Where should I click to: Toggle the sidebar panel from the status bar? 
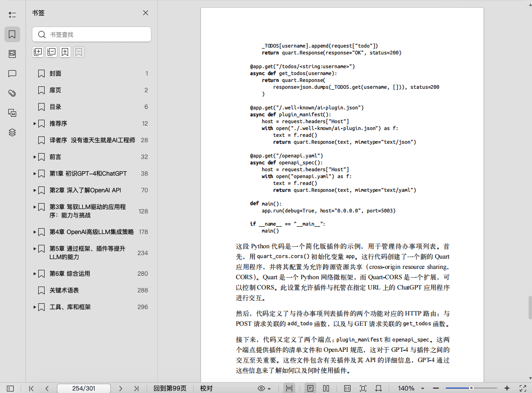pyautogui.click(x=10, y=388)
